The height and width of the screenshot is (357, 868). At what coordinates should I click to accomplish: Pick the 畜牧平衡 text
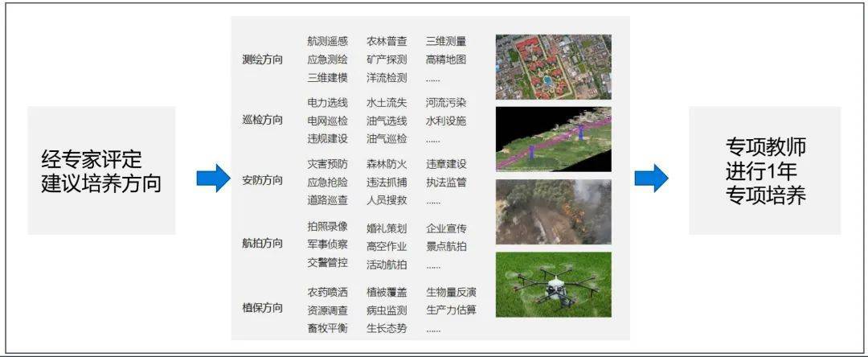tap(328, 328)
